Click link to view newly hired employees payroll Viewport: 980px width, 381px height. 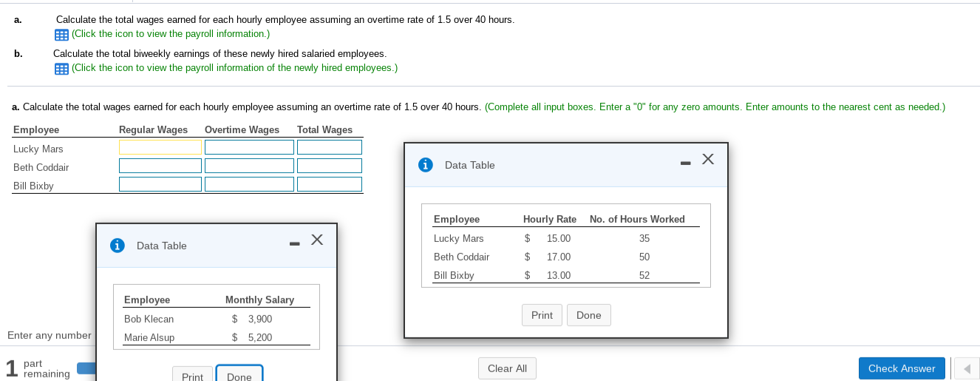pyautogui.click(x=234, y=68)
